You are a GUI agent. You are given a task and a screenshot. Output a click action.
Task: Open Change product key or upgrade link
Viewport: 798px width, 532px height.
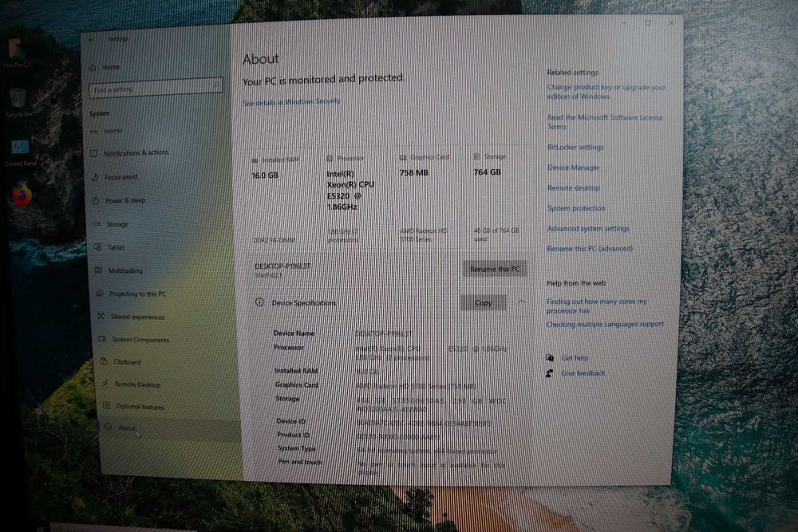(606, 92)
